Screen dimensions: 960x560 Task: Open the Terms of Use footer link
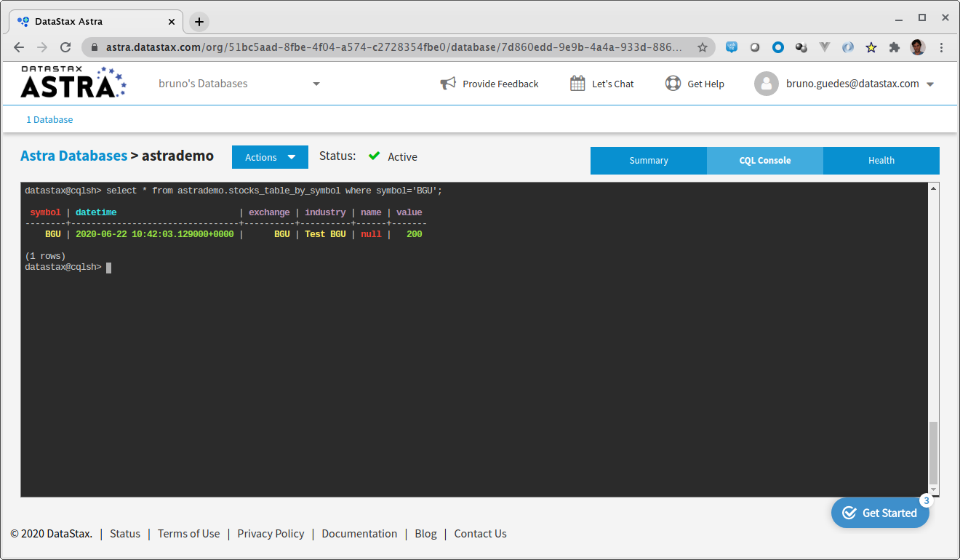tap(188, 534)
